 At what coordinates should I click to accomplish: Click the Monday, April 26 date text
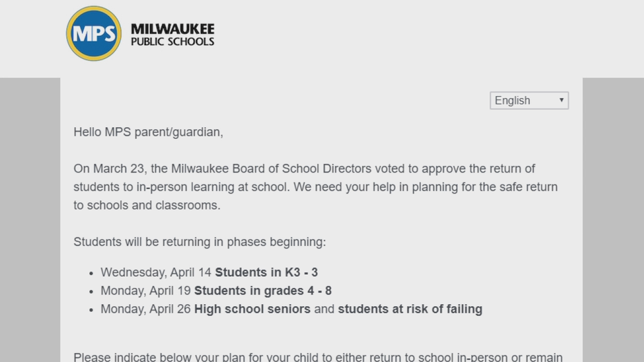point(146,309)
